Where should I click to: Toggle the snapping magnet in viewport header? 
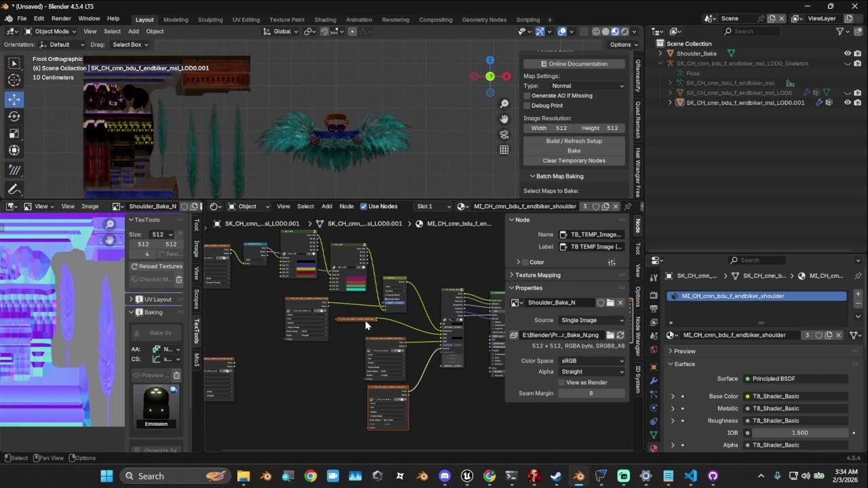[325, 31]
